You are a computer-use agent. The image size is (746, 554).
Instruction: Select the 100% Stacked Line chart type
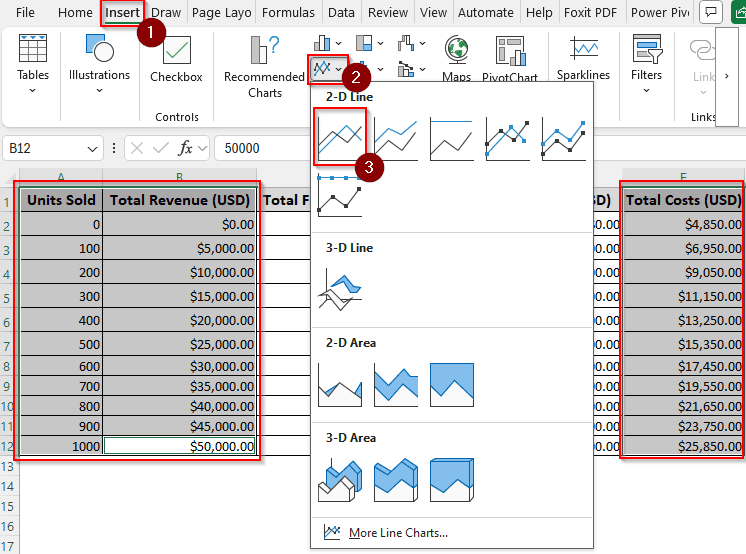(452, 138)
